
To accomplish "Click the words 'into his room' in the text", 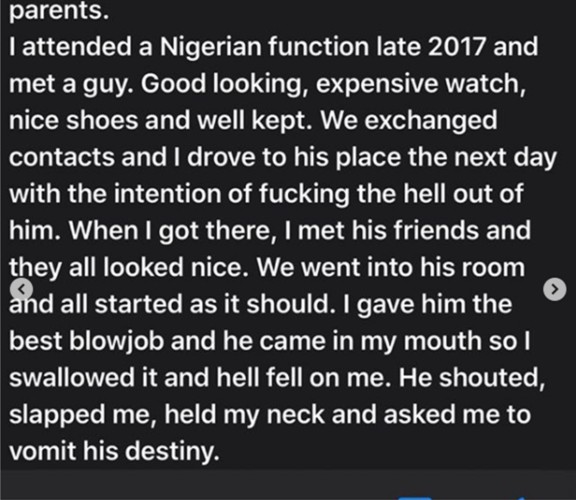I will pos(446,267).
